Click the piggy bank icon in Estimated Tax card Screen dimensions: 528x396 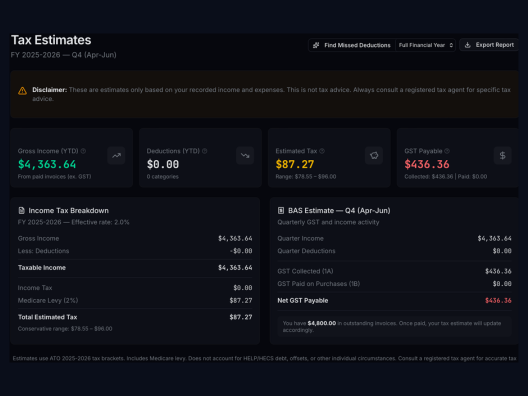click(x=374, y=156)
